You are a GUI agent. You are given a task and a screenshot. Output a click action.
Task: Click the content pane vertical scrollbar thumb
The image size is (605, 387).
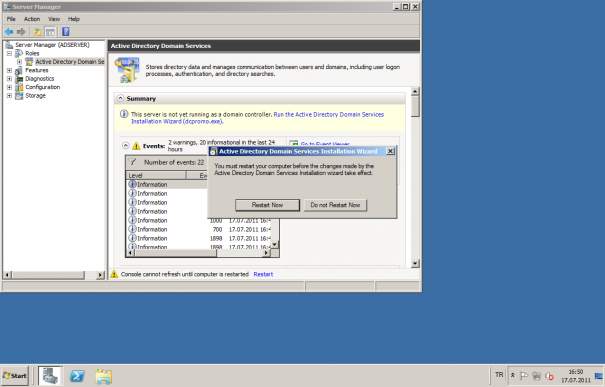point(415,106)
